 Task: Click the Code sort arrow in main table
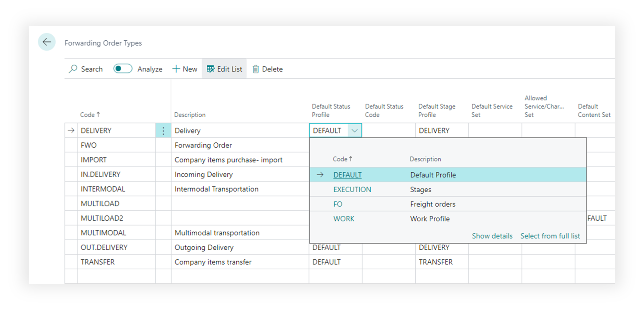click(x=98, y=114)
